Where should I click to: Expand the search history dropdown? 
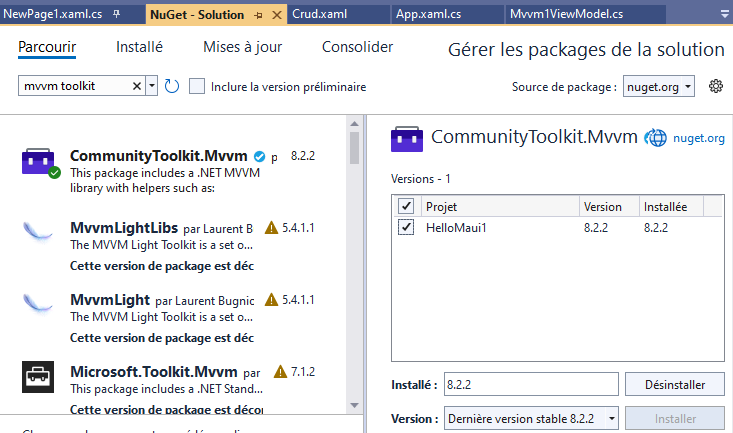click(151, 86)
